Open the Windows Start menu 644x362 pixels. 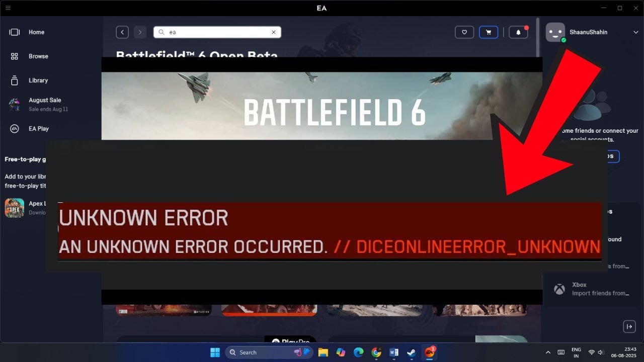(215, 352)
